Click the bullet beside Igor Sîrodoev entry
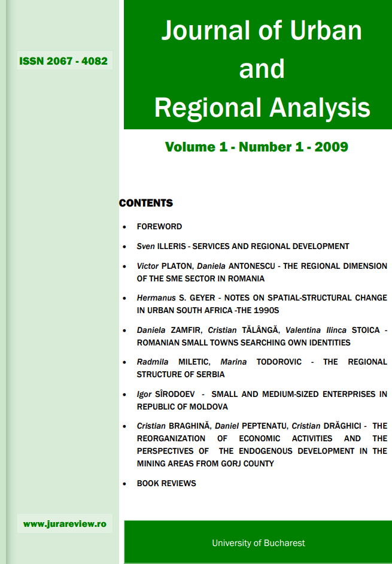Screen dimensions: 392x564 [x=124, y=395]
